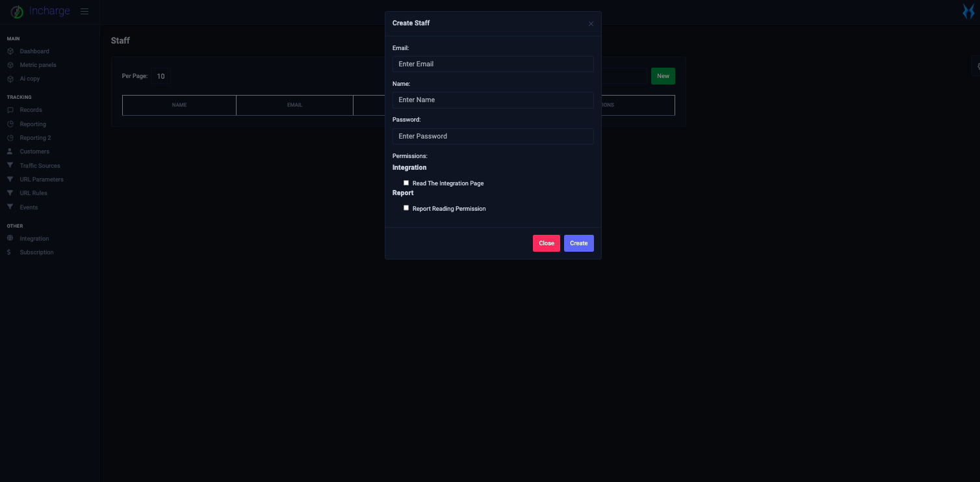The width and height of the screenshot is (980, 482).
Task: Click the red Close button
Action: [x=547, y=243]
